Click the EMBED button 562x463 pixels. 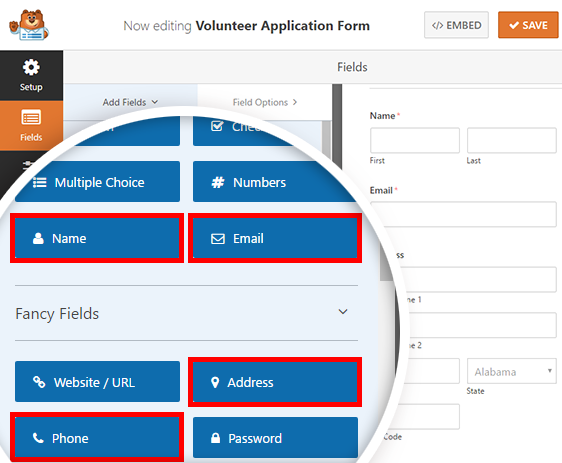pyautogui.click(x=456, y=25)
